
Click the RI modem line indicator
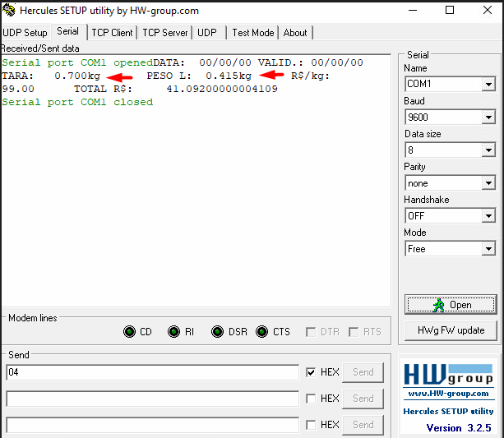click(x=174, y=332)
